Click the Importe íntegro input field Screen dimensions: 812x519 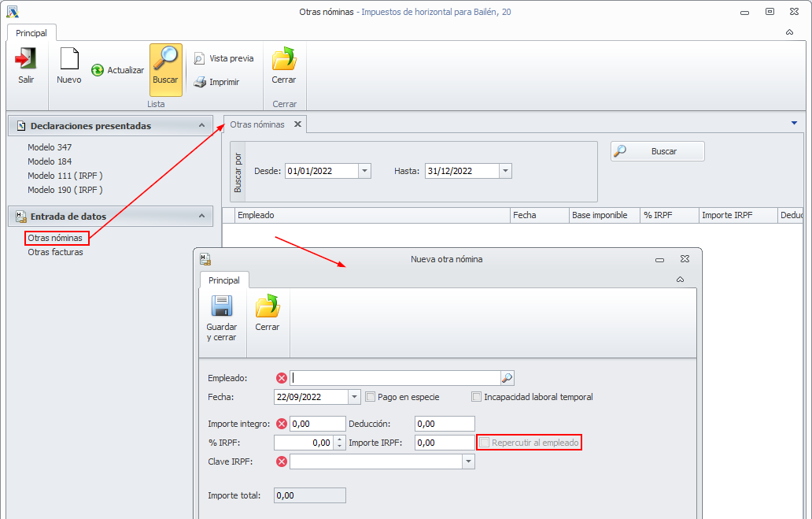318,424
